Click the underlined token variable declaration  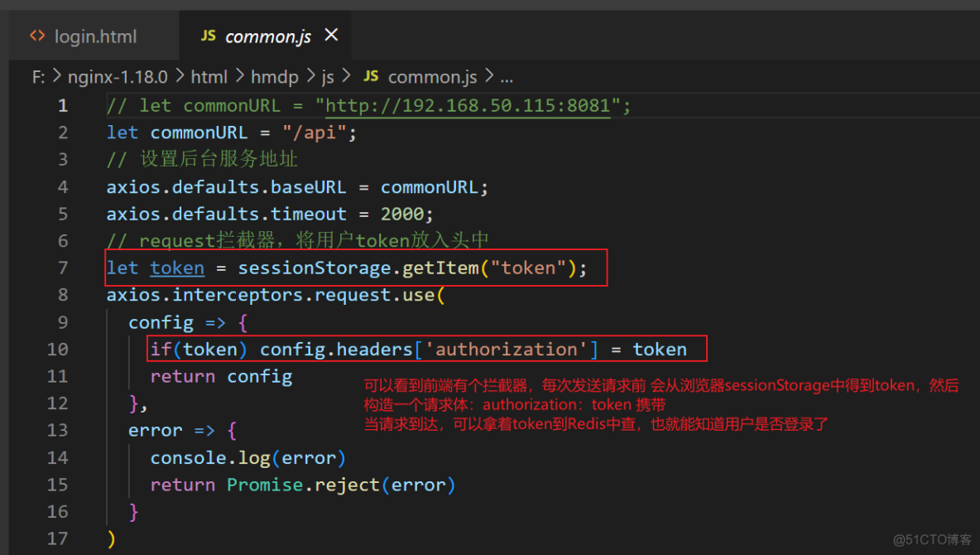point(177,268)
